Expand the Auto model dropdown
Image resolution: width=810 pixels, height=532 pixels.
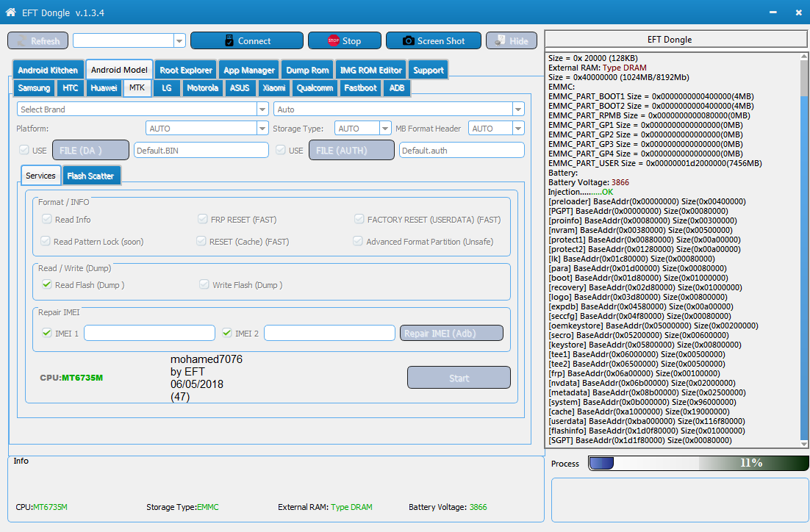point(517,109)
